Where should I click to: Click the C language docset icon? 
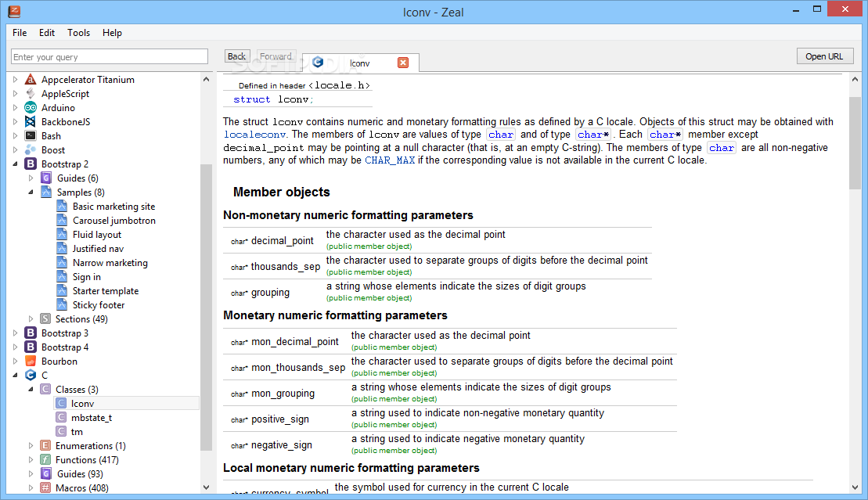tap(31, 376)
